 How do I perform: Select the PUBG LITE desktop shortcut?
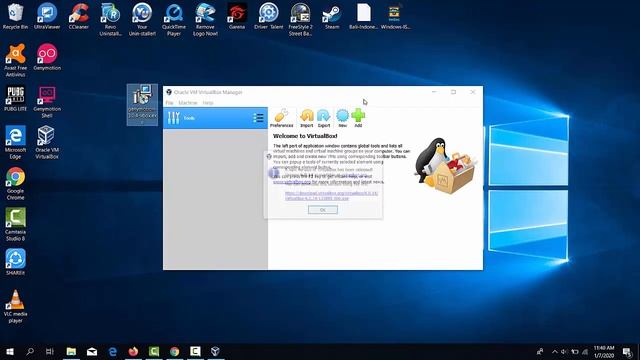pos(16,99)
